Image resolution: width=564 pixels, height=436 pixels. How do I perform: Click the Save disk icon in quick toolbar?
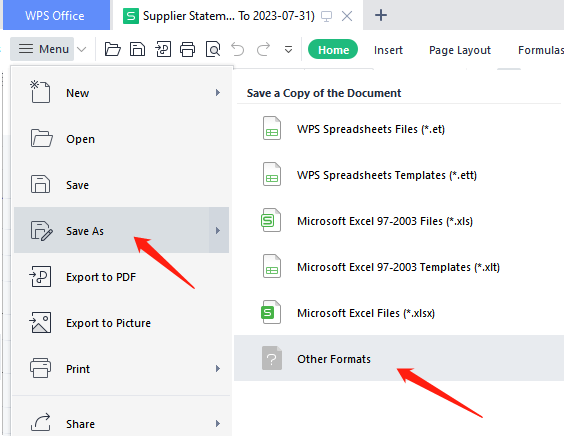pos(137,49)
